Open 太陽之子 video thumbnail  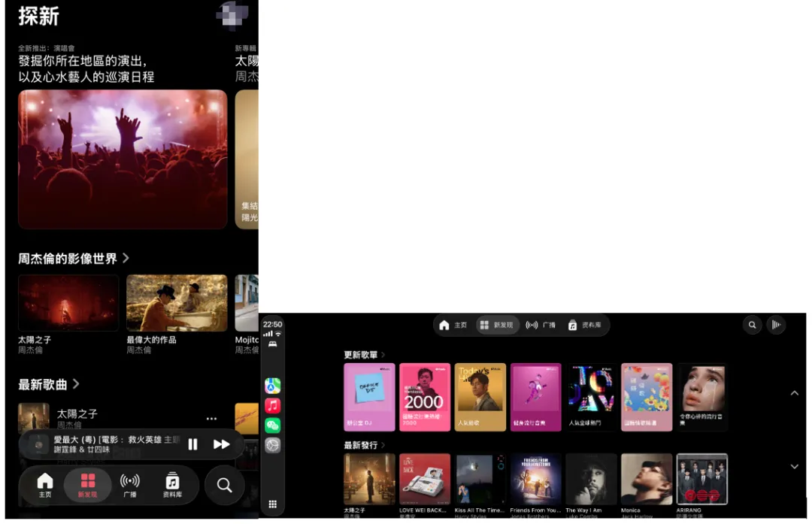coord(68,303)
